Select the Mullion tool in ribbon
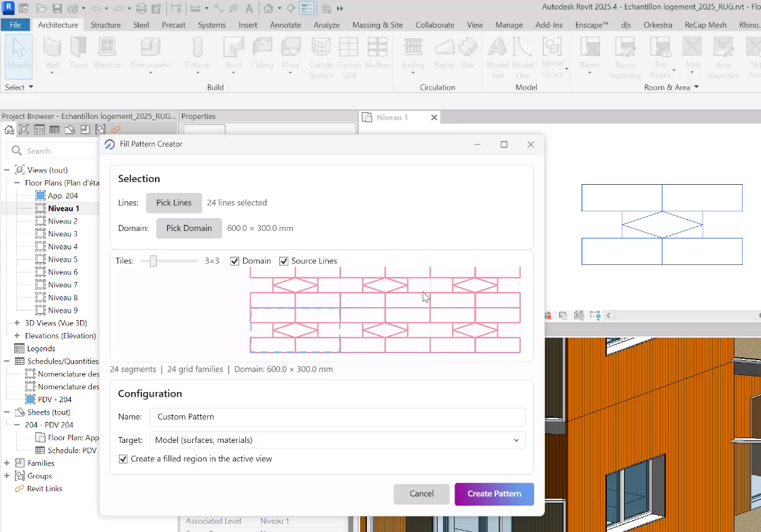Viewport: 761px width, 532px height. pos(377,54)
